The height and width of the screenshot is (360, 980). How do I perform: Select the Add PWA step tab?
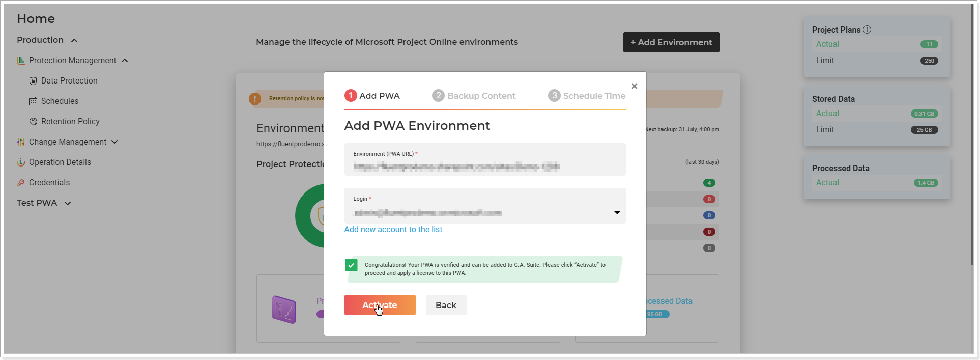pos(372,96)
